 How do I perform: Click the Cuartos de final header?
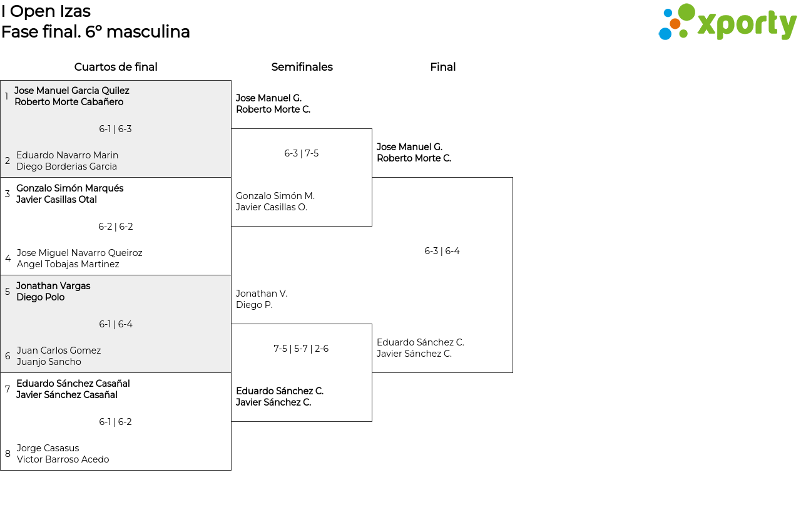coord(116,67)
